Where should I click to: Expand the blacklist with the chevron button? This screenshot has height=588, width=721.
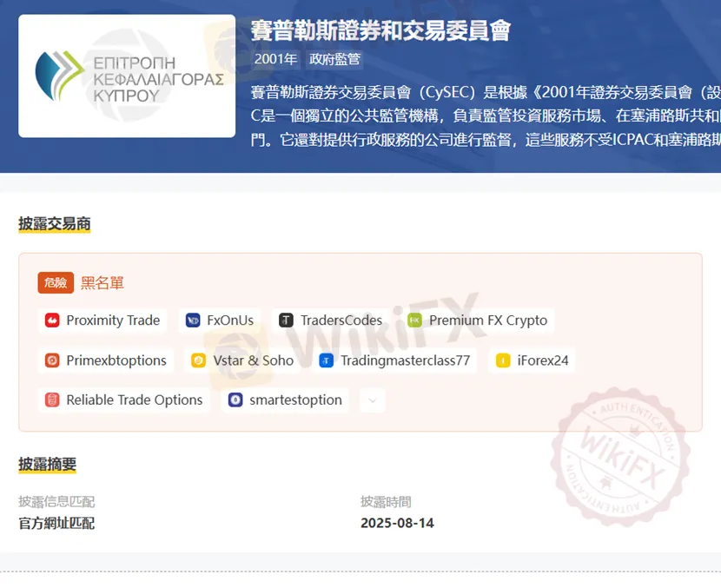[x=373, y=400]
